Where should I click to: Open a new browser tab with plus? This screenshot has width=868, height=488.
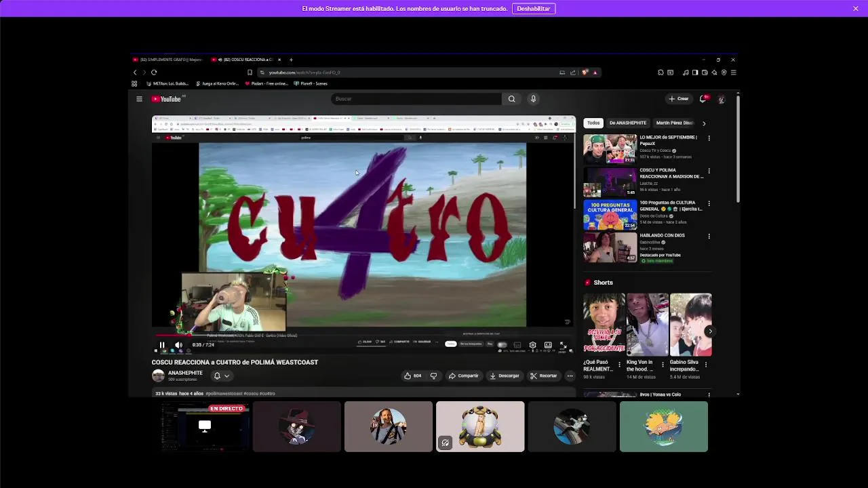point(291,60)
